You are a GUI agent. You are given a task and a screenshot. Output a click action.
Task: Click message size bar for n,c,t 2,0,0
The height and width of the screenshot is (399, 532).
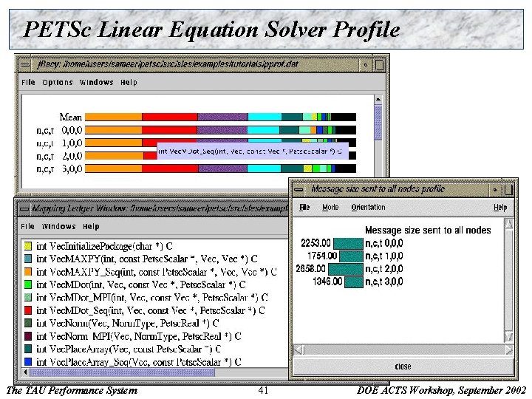tap(345, 269)
